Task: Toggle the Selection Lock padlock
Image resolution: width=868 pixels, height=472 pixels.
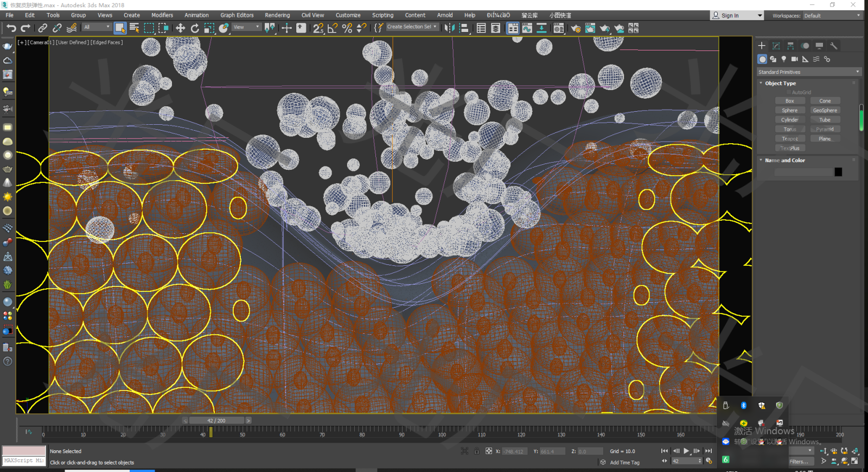Action: click(476, 451)
